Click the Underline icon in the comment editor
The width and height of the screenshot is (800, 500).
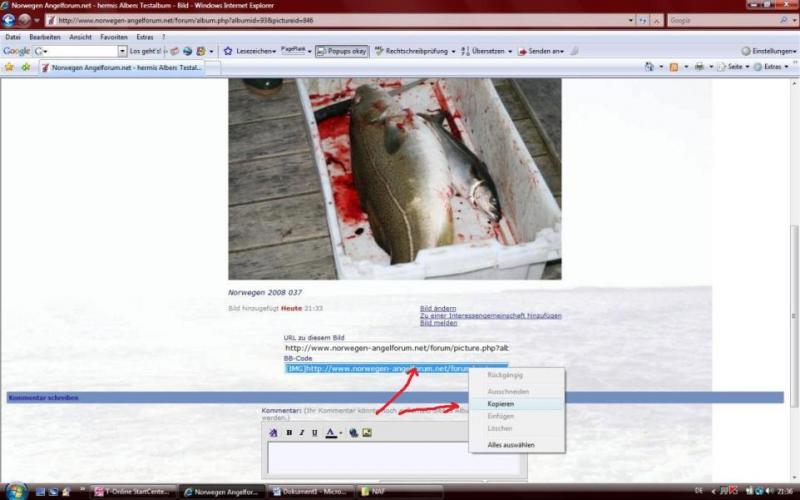pyautogui.click(x=314, y=433)
